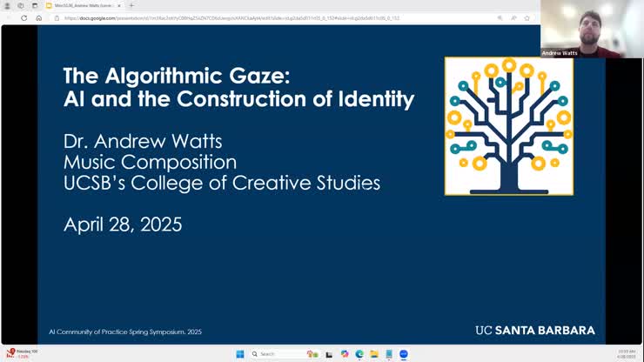View site information lock icon
Viewport: 644px width, 362px height.
coord(57,18)
